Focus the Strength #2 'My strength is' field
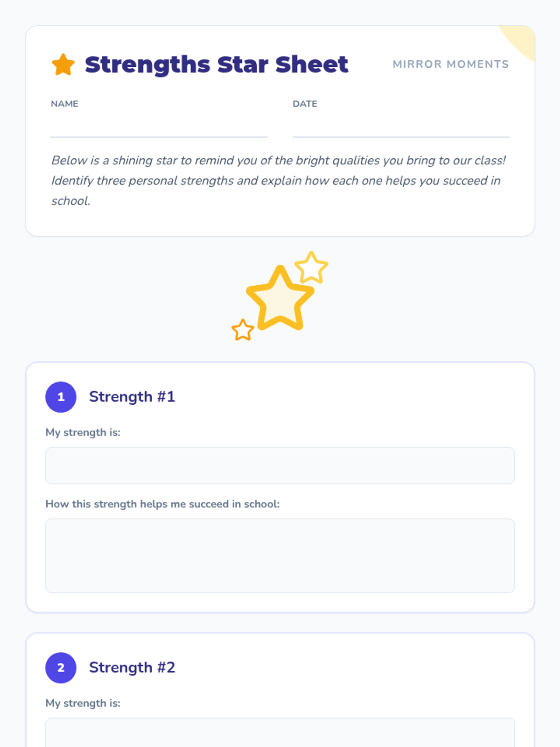This screenshot has width=560, height=747. 280,733
